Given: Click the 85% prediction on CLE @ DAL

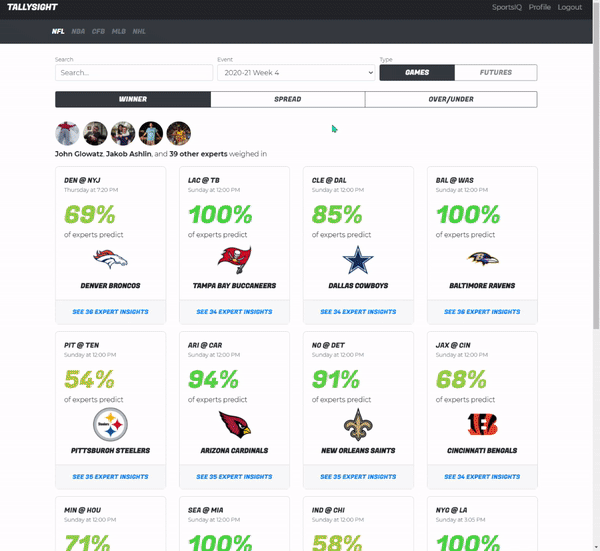Looking at the screenshot, I should click(337, 214).
